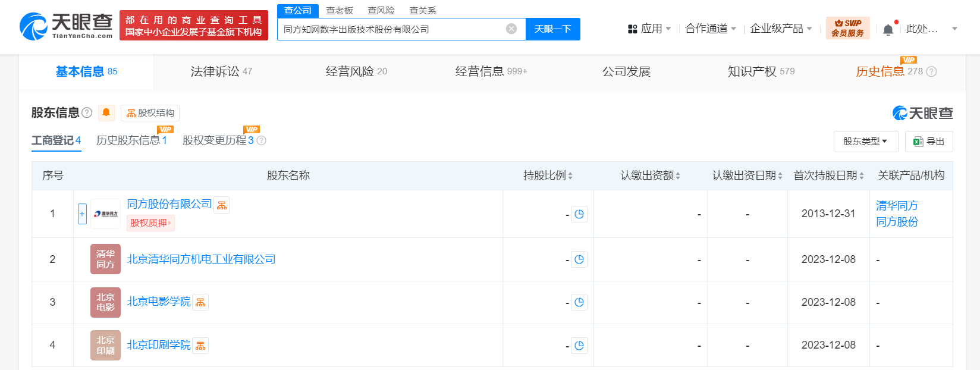
Task: Click the 北京电影 avatar in row 3
Action: coord(106,302)
